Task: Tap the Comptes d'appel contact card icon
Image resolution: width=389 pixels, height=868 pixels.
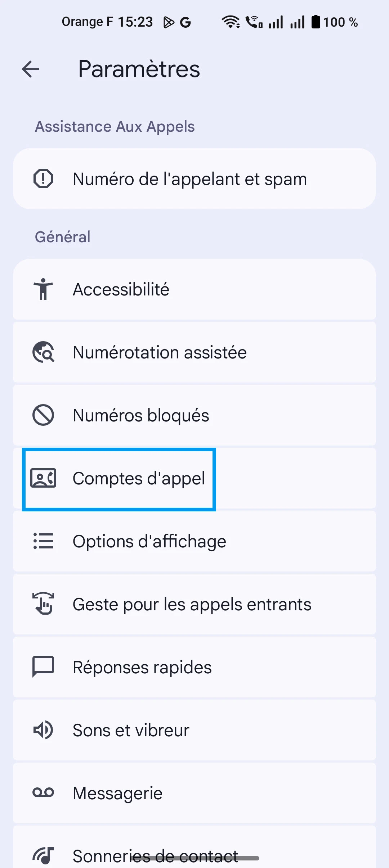Action: pyautogui.click(x=43, y=478)
